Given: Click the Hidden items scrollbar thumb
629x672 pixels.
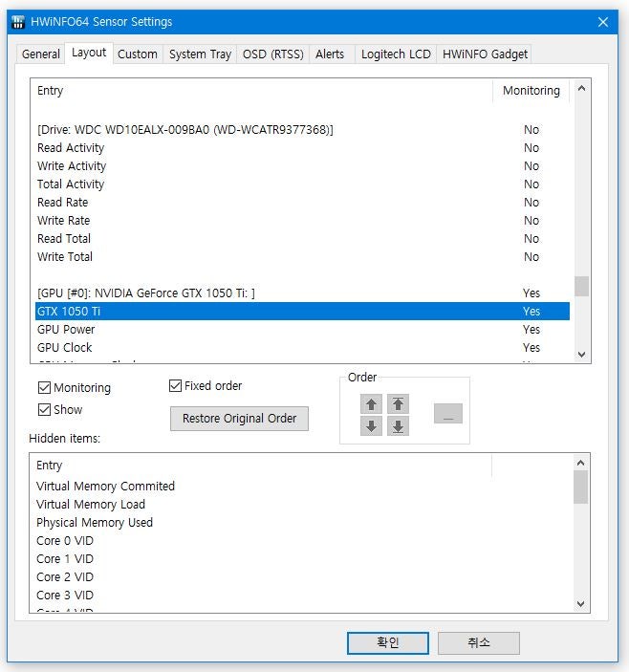Looking at the screenshot, I should point(580,487).
